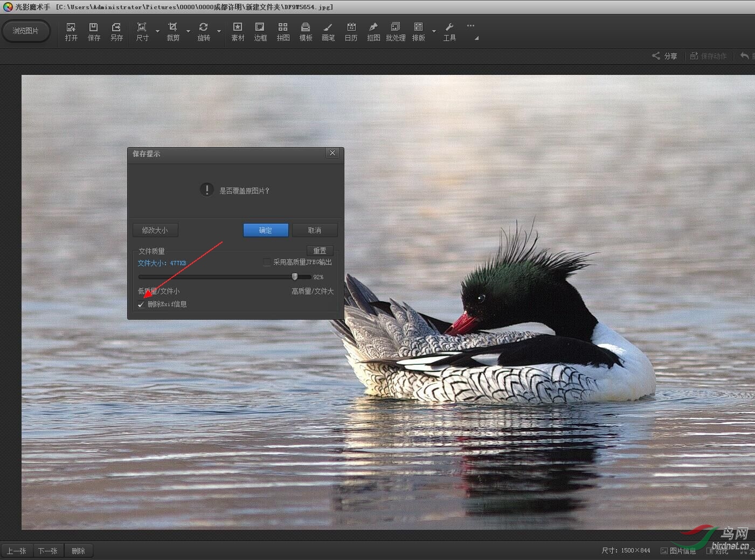Open the 排版 layout tool

[x=419, y=31]
